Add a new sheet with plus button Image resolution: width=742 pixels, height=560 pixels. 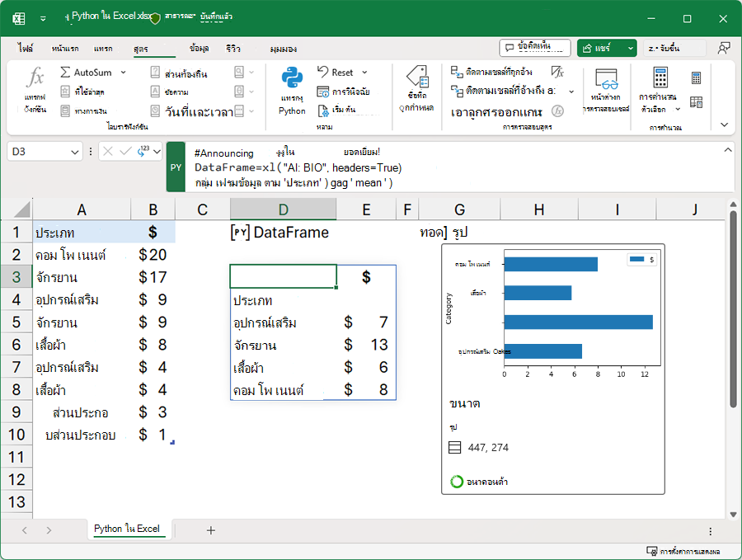point(211,530)
